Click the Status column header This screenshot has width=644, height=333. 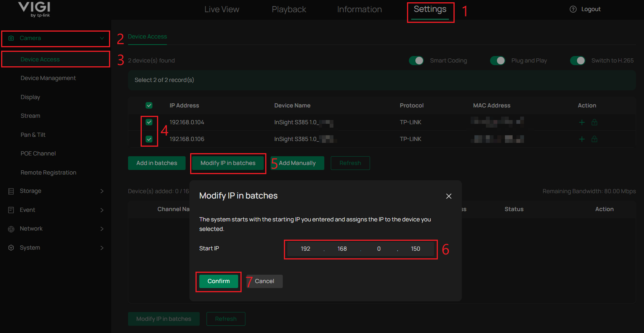514,209
